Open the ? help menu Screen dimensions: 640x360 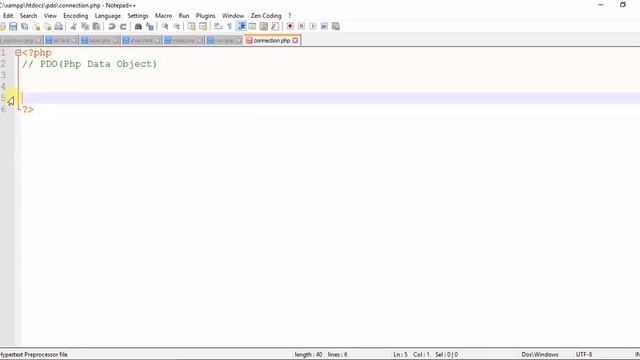(289, 16)
